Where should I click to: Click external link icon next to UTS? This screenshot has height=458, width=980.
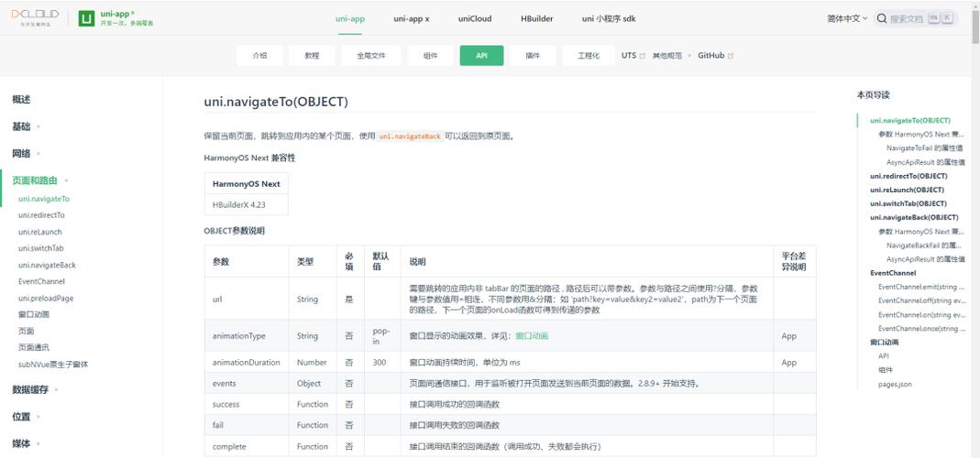(642, 56)
